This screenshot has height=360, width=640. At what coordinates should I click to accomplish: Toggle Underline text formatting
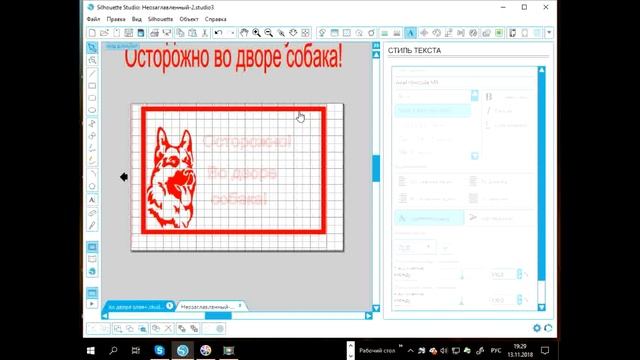488,125
